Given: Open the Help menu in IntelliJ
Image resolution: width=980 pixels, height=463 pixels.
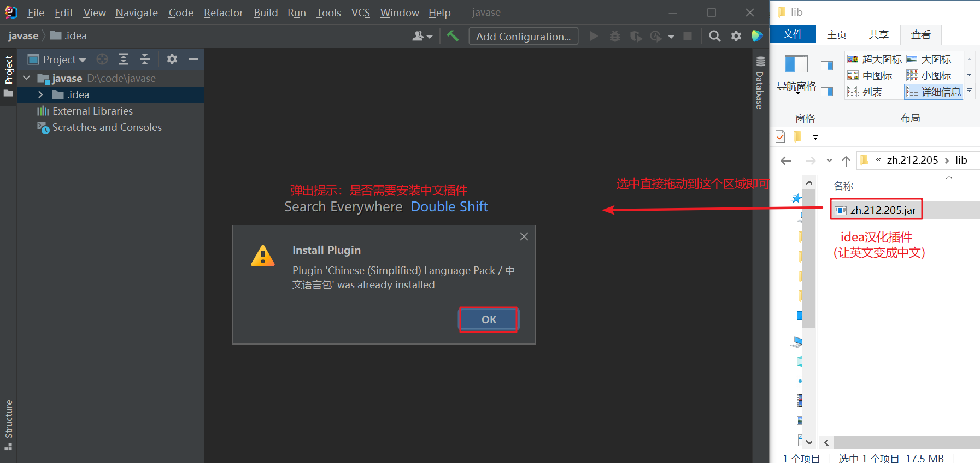Looking at the screenshot, I should click(439, 13).
